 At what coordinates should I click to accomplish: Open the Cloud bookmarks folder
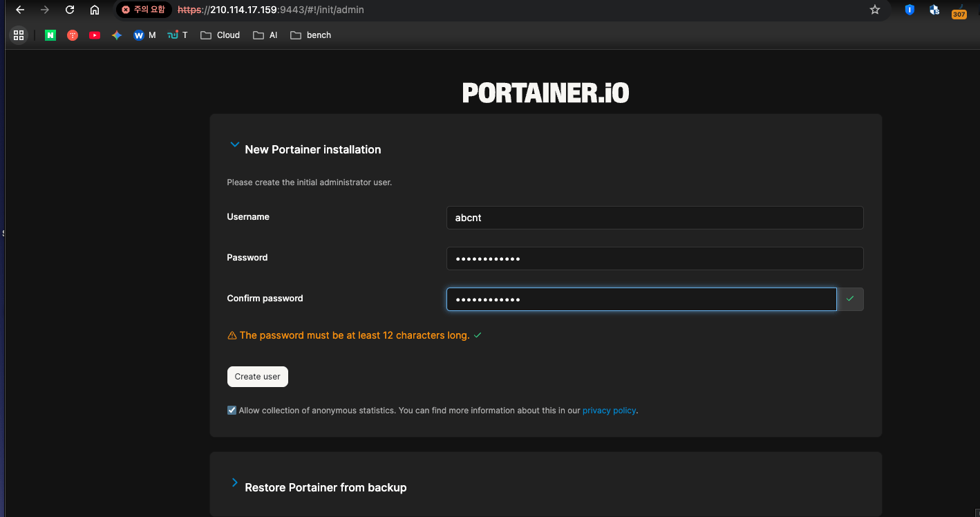[x=220, y=35]
